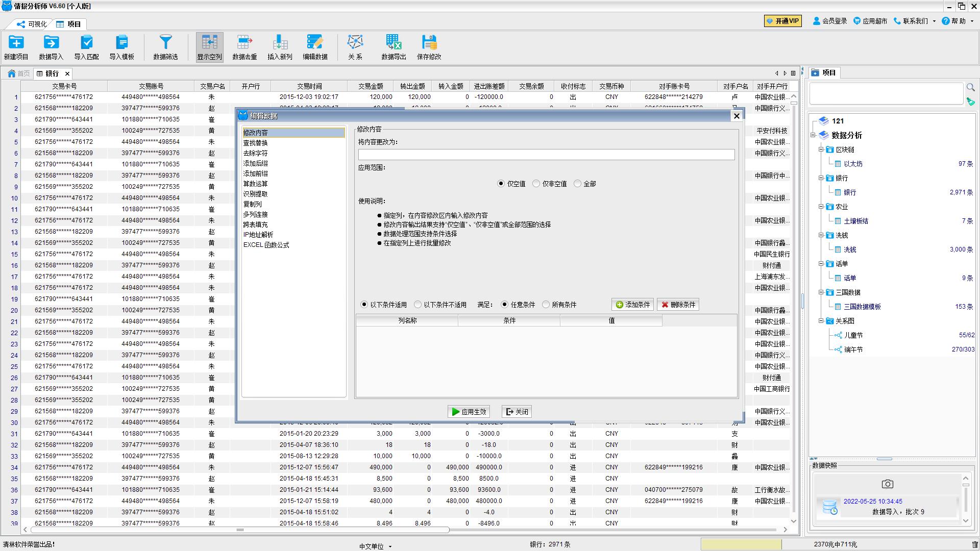Collapse the 银行 folder in project tree
Viewport: 980px width, 551px height.
(821, 178)
